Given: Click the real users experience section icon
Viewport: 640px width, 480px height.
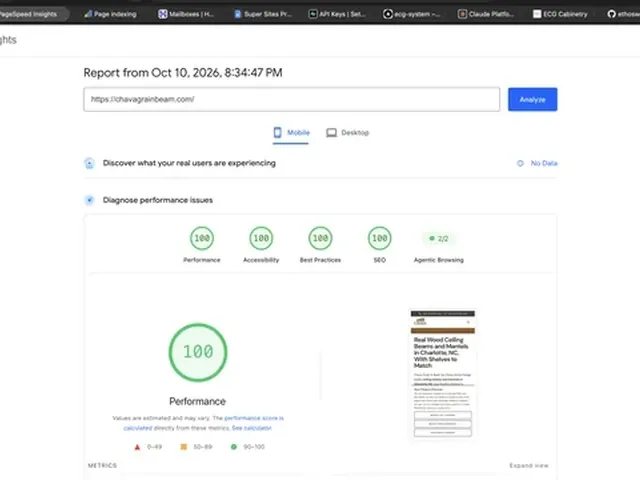Looking at the screenshot, I should click(89, 163).
